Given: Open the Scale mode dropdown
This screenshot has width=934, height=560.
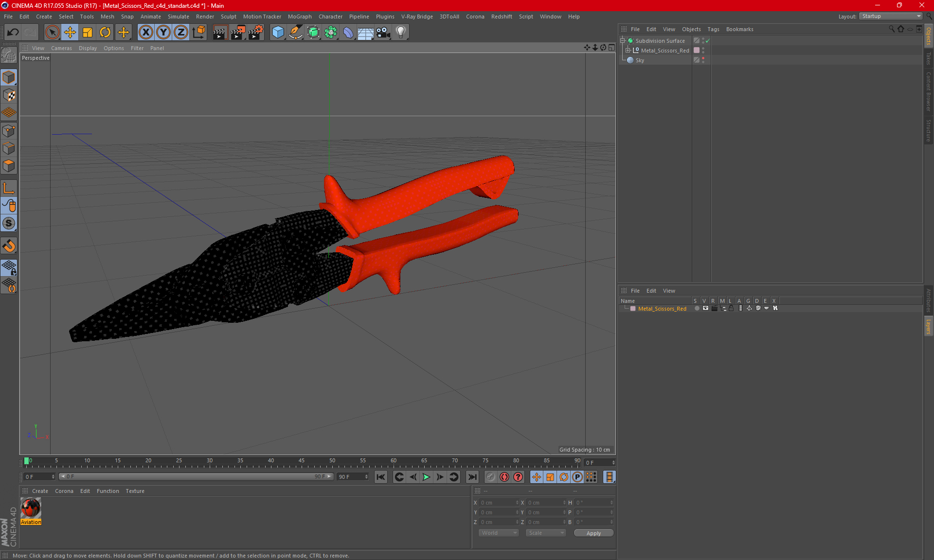Looking at the screenshot, I should pos(546,533).
